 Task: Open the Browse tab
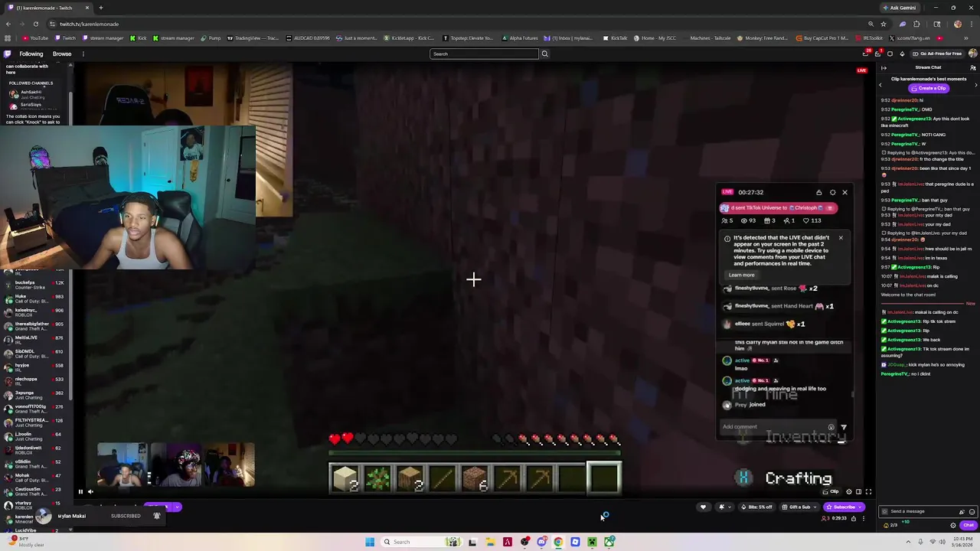pos(62,54)
